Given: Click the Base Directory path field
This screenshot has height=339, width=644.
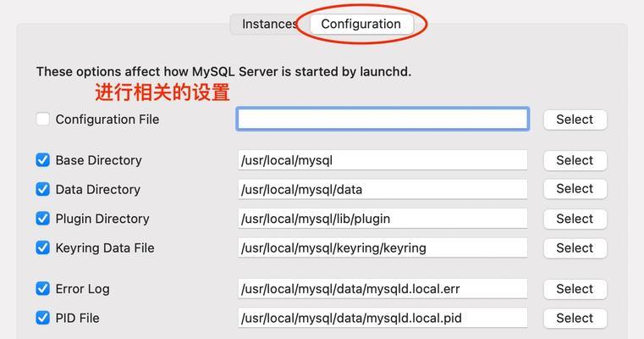Looking at the screenshot, I should [x=383, y=160].
